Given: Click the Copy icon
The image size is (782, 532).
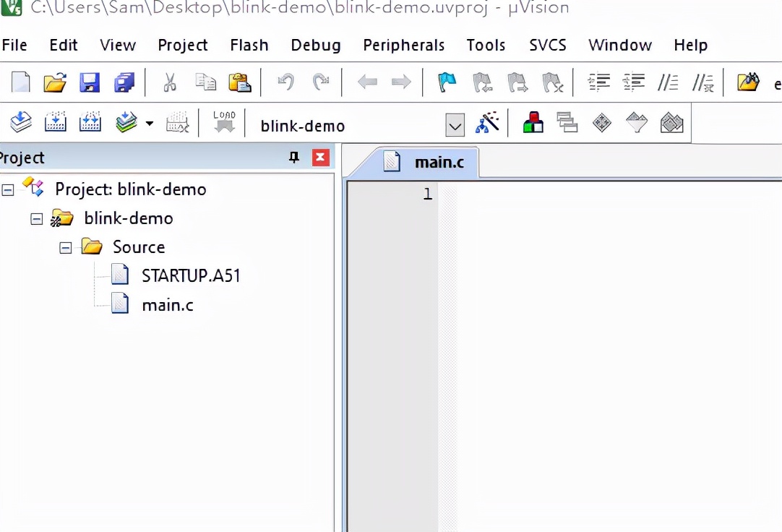Looking at the screenshot, I should coord(205,82).
